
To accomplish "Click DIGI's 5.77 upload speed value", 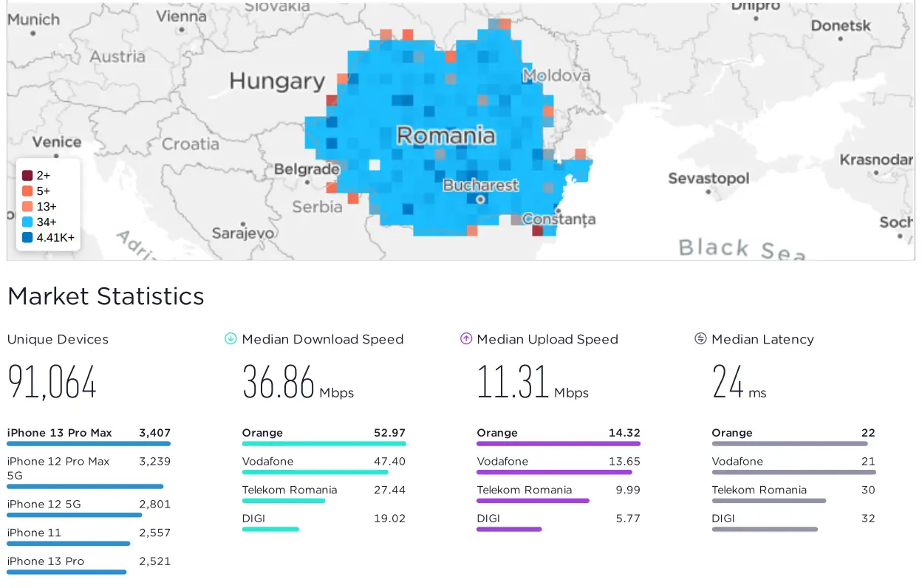I will click(x=628, y=519).
